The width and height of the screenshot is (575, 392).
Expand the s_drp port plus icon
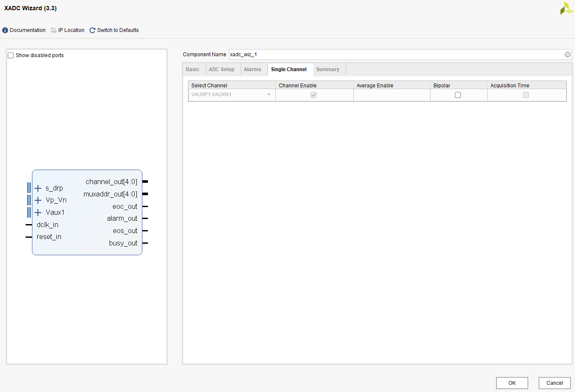[38, 188]
